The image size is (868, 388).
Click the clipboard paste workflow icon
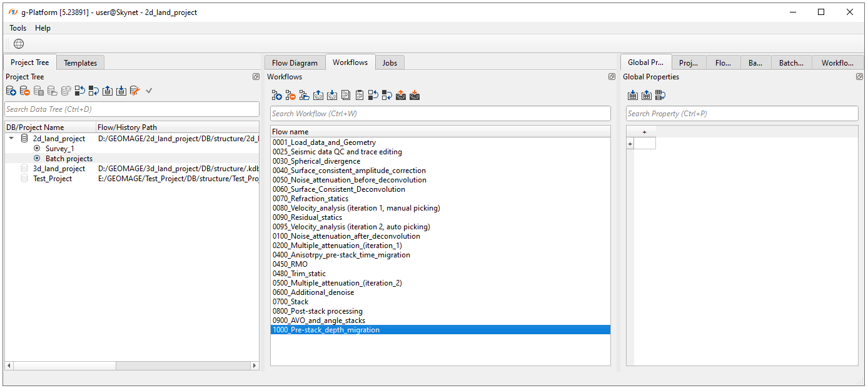[360, 96]
